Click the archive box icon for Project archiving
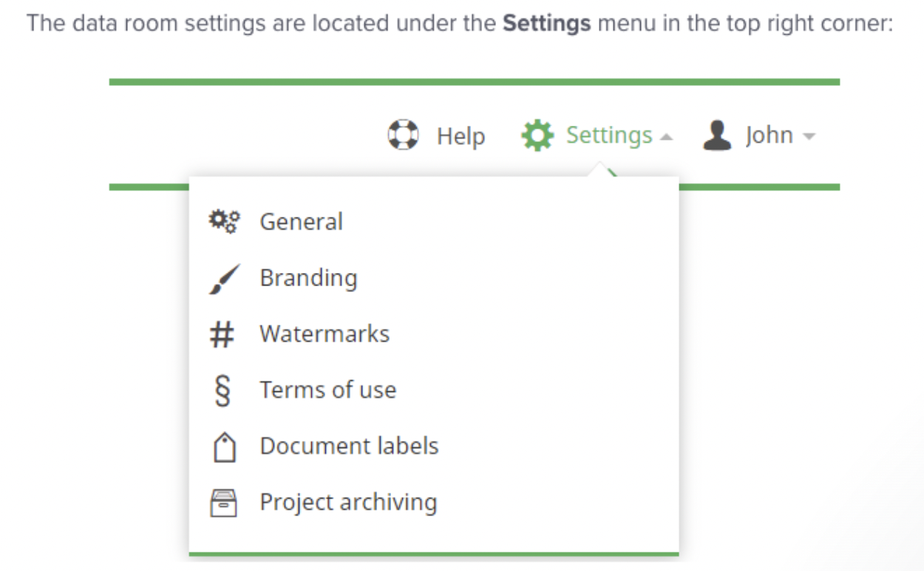924x571 pixels. click(x=222, y=504)
